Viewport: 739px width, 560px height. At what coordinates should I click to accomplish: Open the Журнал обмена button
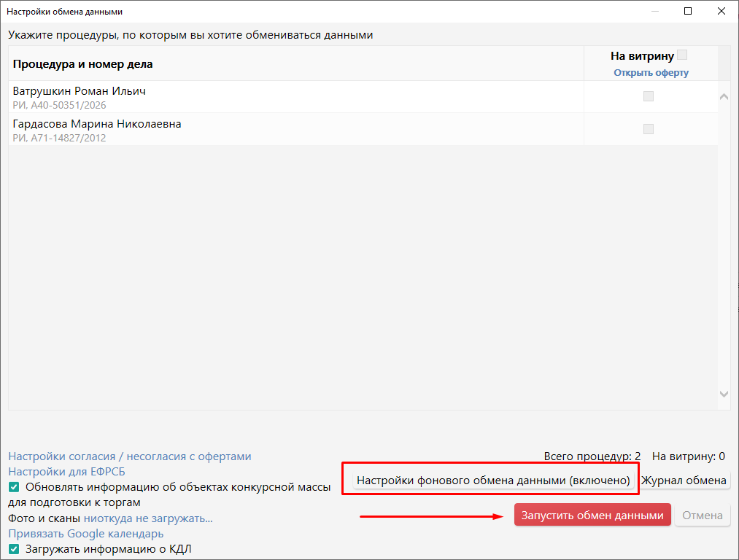click(x=684, y=481)
